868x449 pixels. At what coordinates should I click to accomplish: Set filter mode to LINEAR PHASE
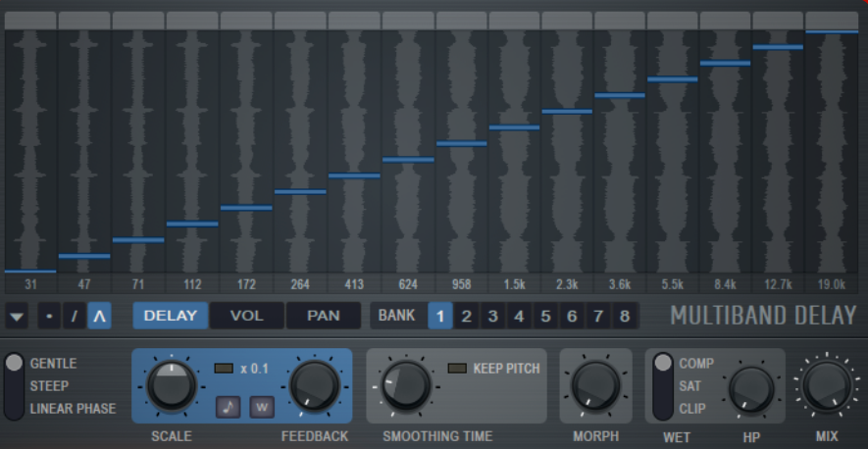73,409
